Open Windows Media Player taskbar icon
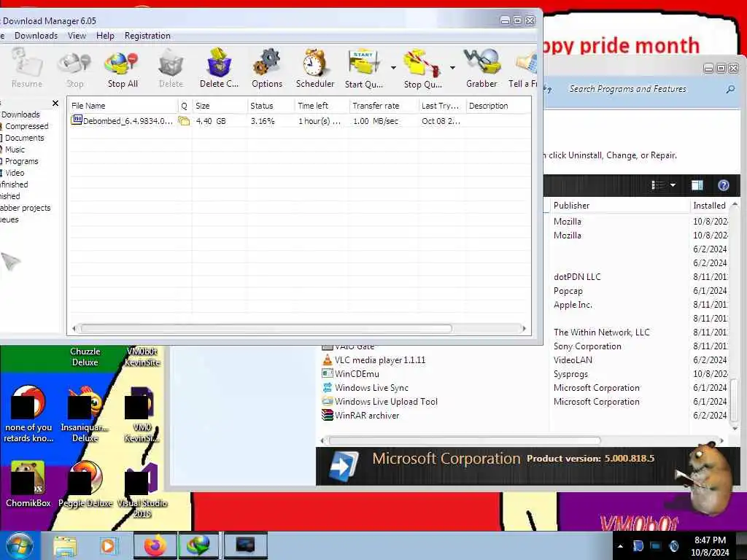Screen dimensions: 747x560 point(108,545)
